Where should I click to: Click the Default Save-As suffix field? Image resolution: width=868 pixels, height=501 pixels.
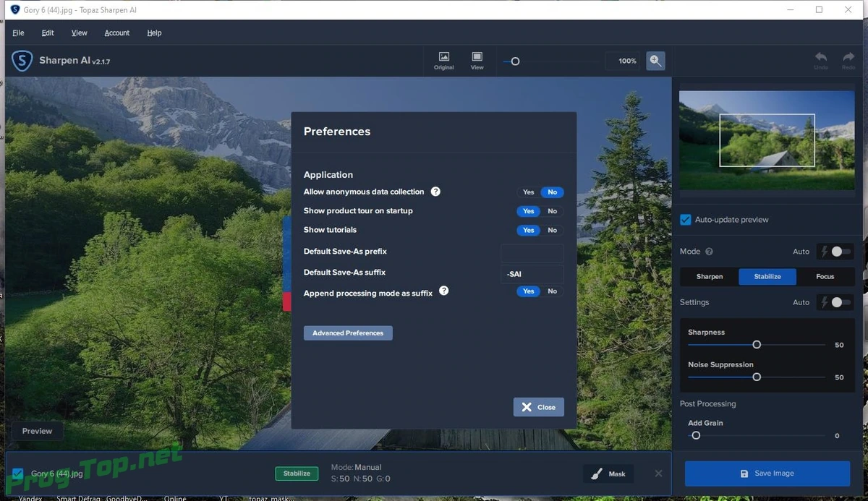532,274
